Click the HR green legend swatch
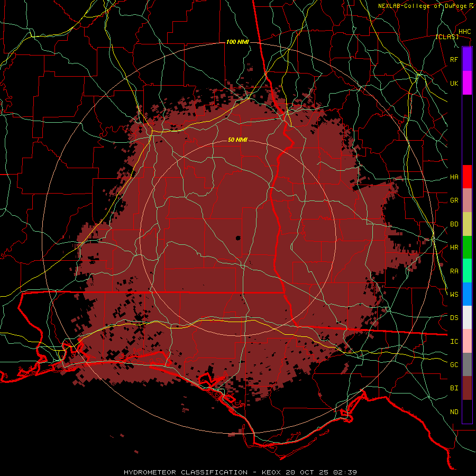Screen dimensions: 476x476 click(x=467, y=248)
